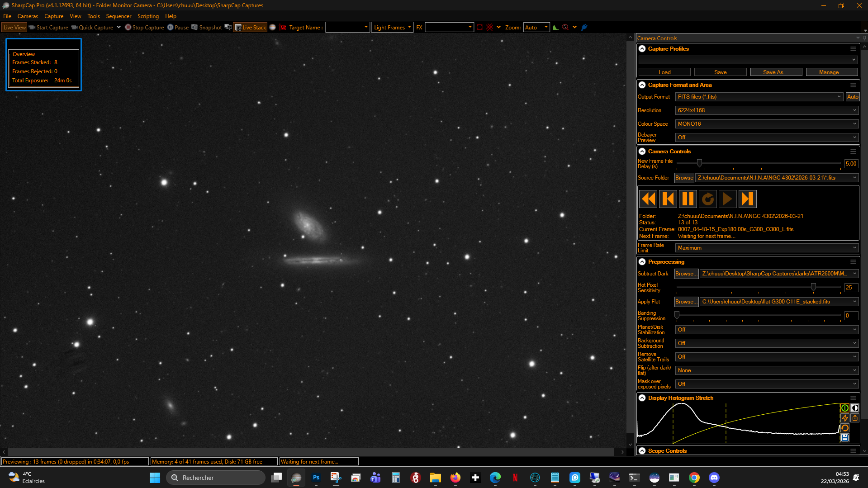Click the next frame playback button
Viewport: 868px width, 488px height.
(x=747, y=199)
